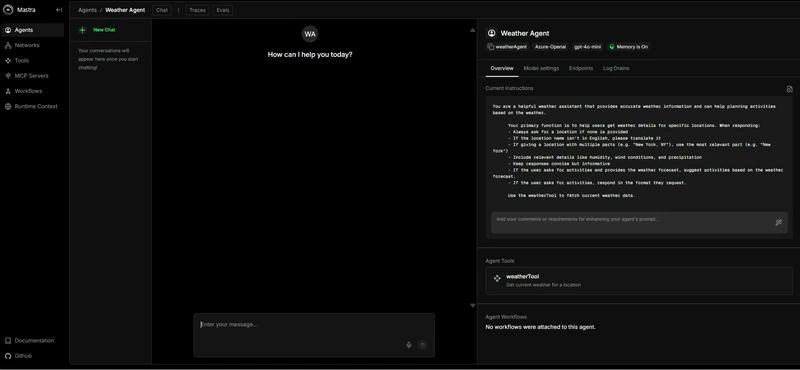This screenshot has height=370, width=800.
Task: Click the Weather Agent breadcrumb title
Action: [x=125, y=10]
